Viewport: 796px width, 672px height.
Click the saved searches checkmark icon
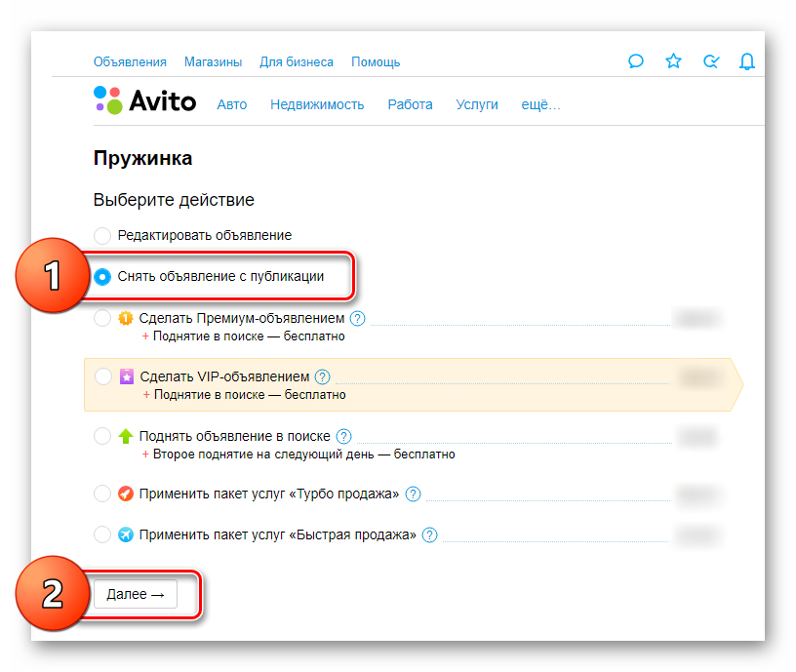(x=711, y=61)
